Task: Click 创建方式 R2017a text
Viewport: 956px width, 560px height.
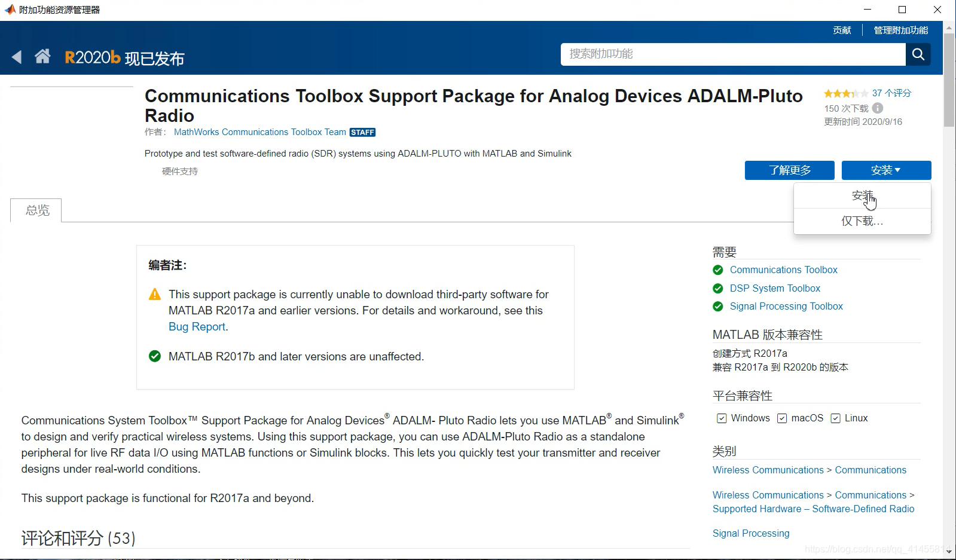Action: (750, 354)
